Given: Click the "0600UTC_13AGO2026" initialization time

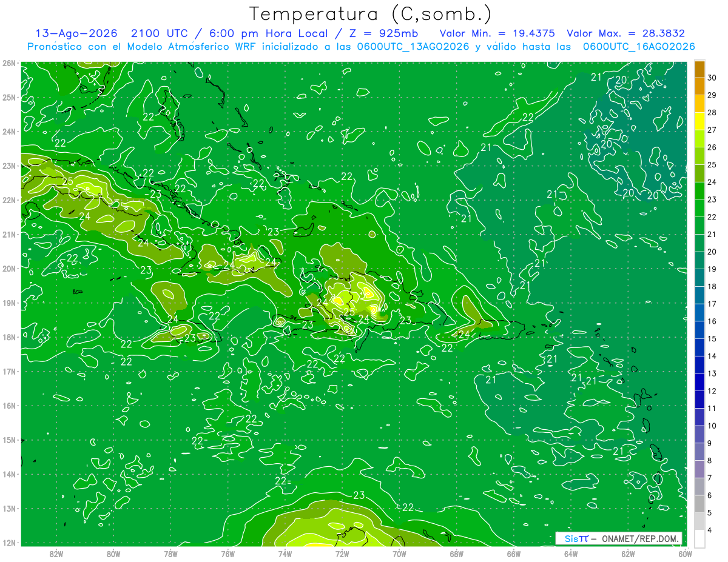Looking at the screenshot, I should click(413, 47).
